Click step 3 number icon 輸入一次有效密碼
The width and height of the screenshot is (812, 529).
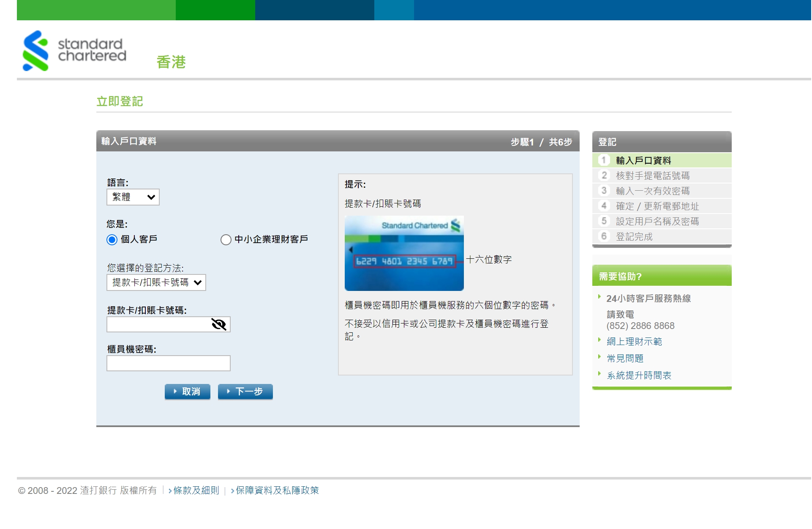click(604, 191)
